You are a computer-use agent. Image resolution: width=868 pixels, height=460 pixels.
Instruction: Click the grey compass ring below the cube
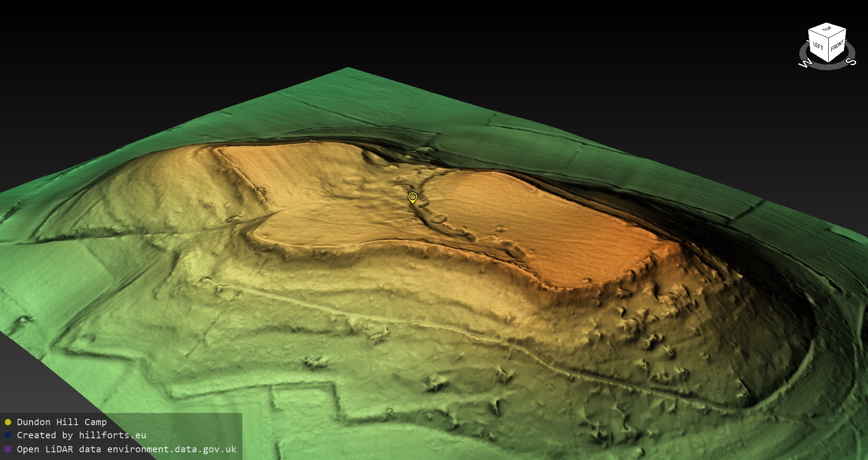point(827,67)
